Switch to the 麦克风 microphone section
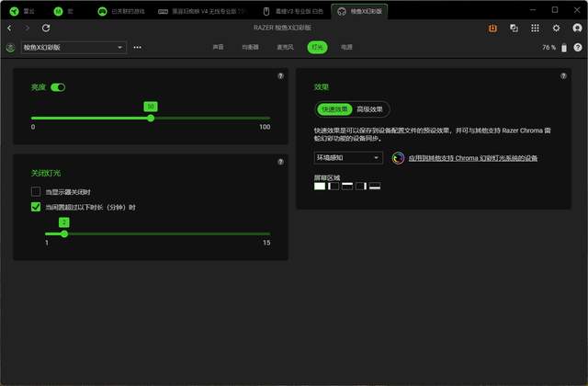This screenshot has width=588, height=386. pos(285,47)
